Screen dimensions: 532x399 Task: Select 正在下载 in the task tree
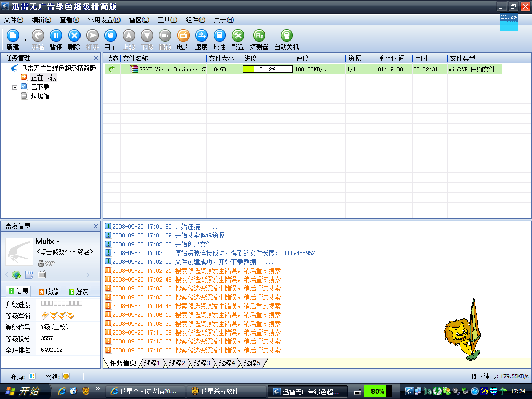[44, 78]
